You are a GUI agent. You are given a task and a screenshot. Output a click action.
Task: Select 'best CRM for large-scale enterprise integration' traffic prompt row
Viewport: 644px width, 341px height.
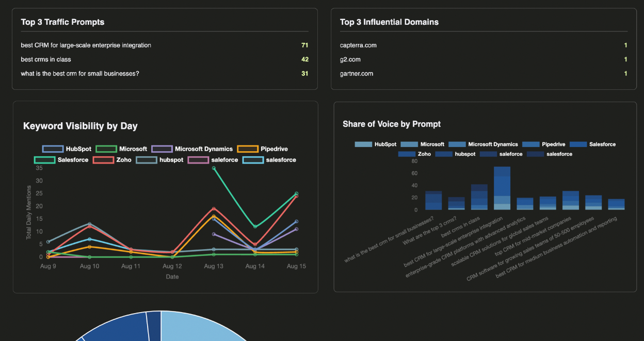(165, 45)
